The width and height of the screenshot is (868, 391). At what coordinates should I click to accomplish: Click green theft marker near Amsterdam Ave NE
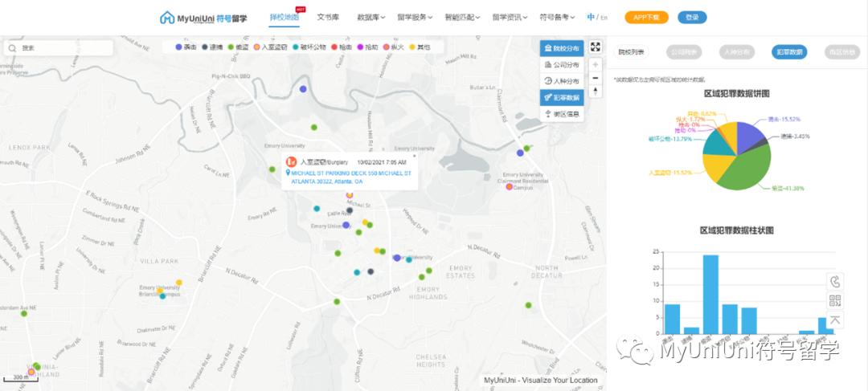pos(24,314)
